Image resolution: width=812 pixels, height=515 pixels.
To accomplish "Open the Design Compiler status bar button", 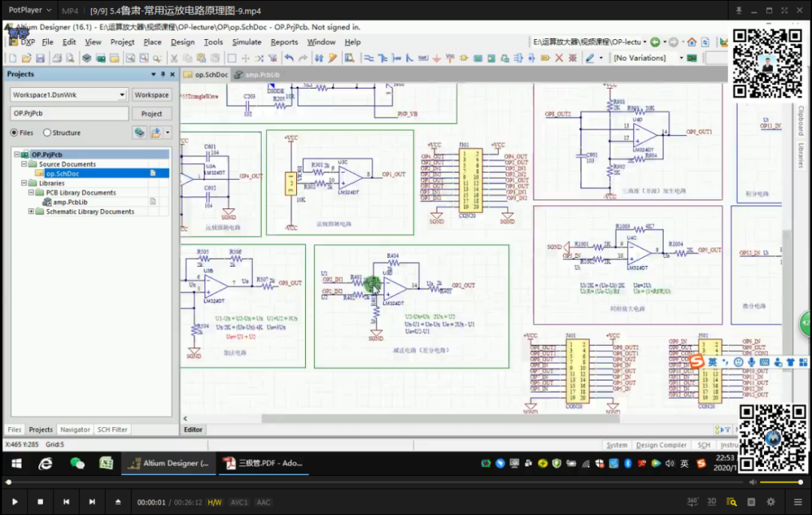I will click(x=662, y=445).
